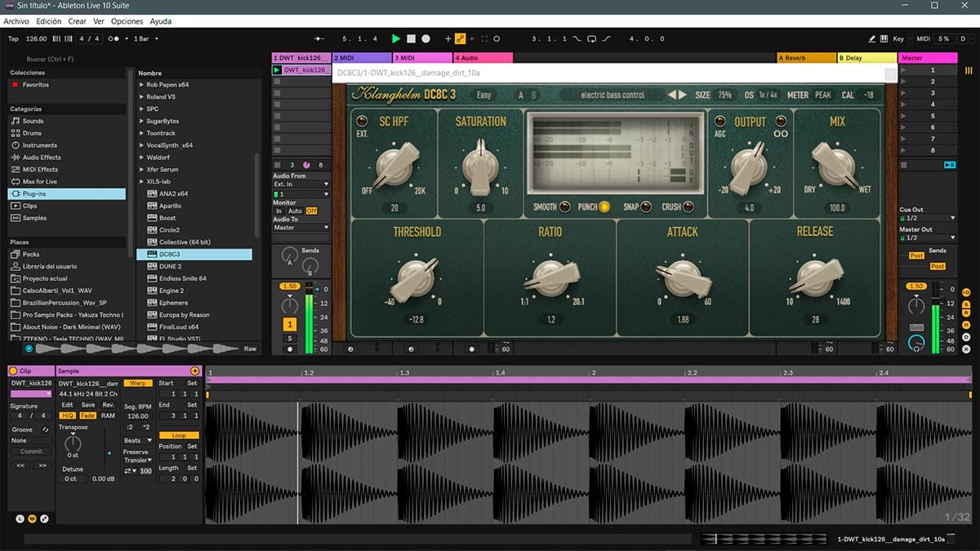Select the ANA2 x64 plug-in entry
Viewport: 980px width, 551px height.
(x=194, y=193)
